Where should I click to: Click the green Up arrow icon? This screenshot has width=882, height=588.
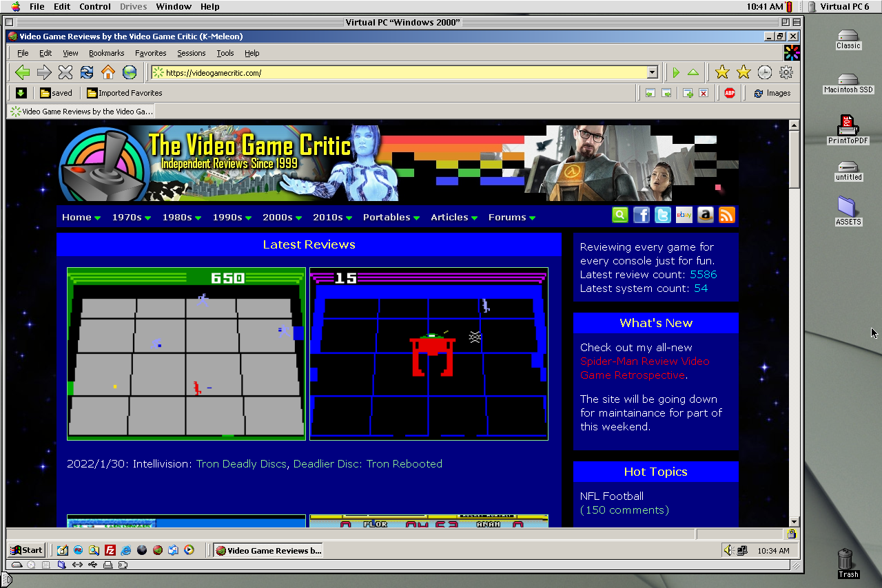coord(693,72)
